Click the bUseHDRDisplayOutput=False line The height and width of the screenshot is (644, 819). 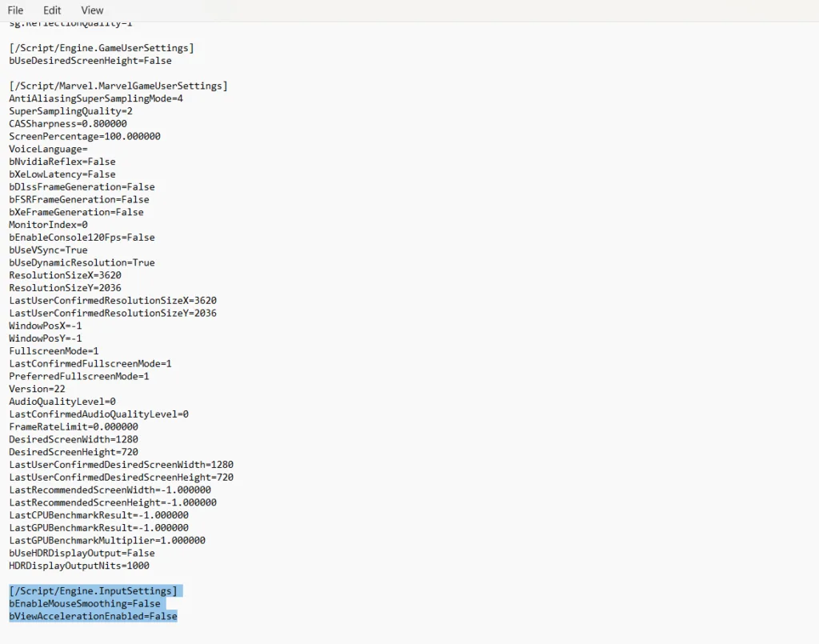point(82,553)
